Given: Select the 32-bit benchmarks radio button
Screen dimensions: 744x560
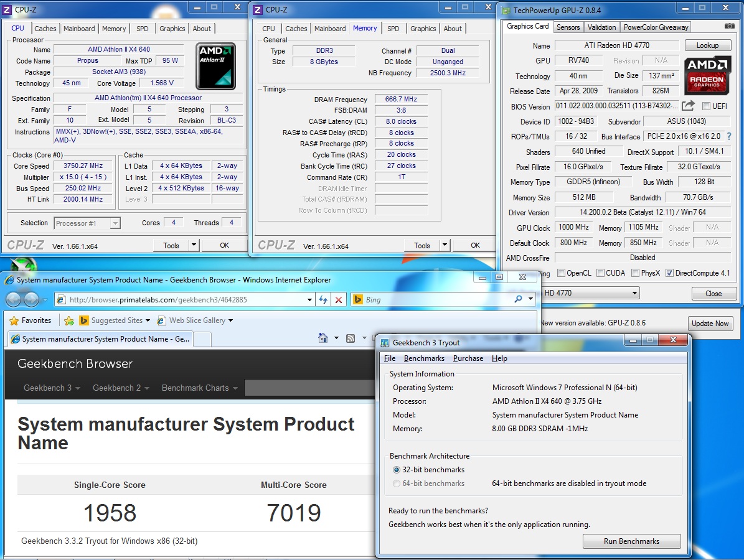Looking at the screenshot, I should [397, 470].
